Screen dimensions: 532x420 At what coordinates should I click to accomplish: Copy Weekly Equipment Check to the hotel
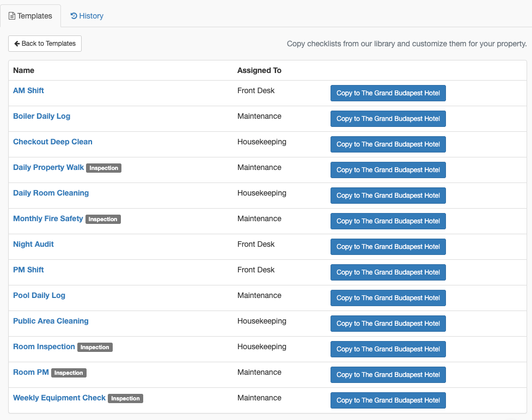click(x=388, y=400)
